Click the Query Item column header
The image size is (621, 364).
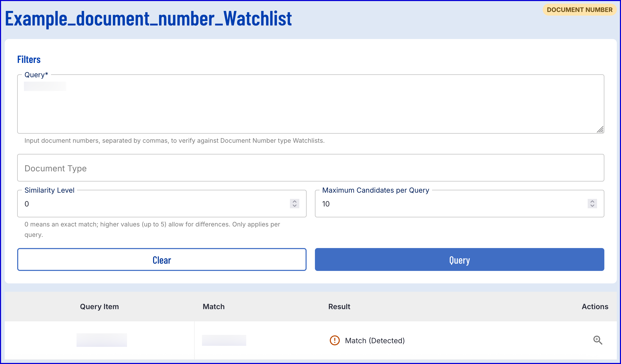[x=99, y=307]
